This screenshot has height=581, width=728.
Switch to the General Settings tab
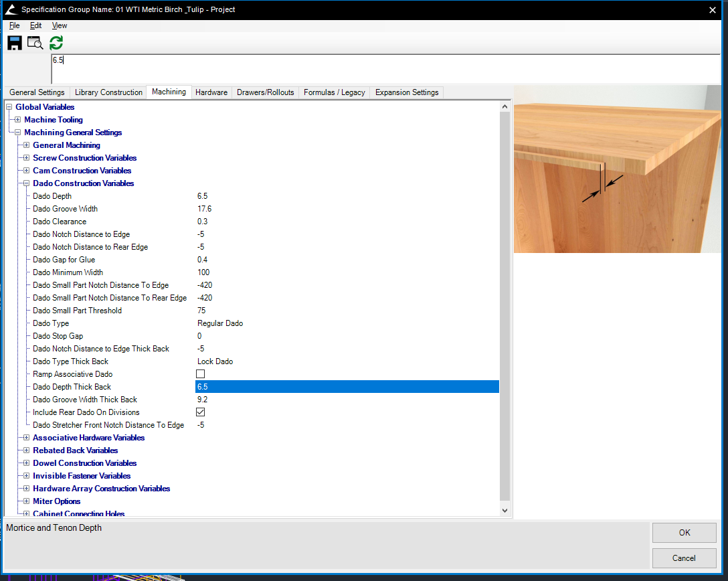click(37, 92)
